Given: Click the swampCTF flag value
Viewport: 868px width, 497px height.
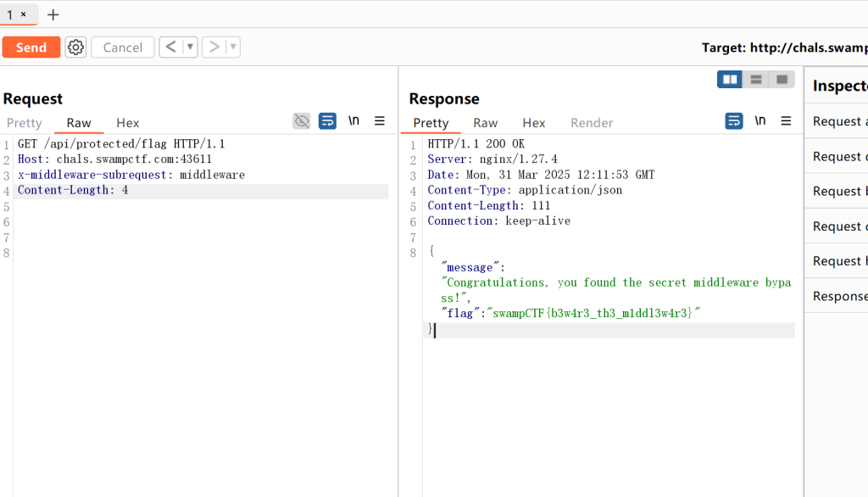Looking at the screenshot, I should coord(593,313).
